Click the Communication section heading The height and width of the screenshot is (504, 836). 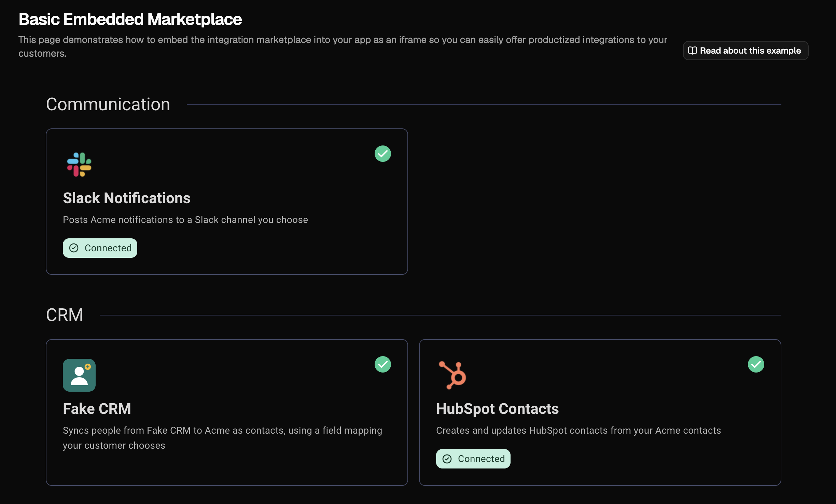108,104
